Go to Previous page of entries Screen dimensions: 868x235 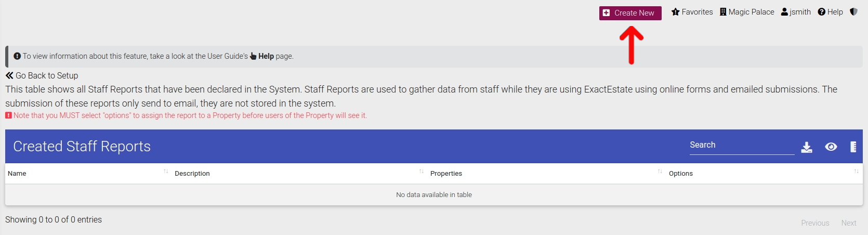pos(815,223)
